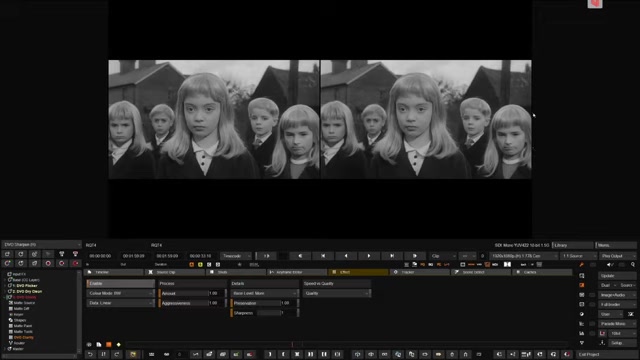Image resolution: width=640 pixels, height=360 pixels.
Task: Toggle the switch next to the wrench icon
Action: click(593, 264)
